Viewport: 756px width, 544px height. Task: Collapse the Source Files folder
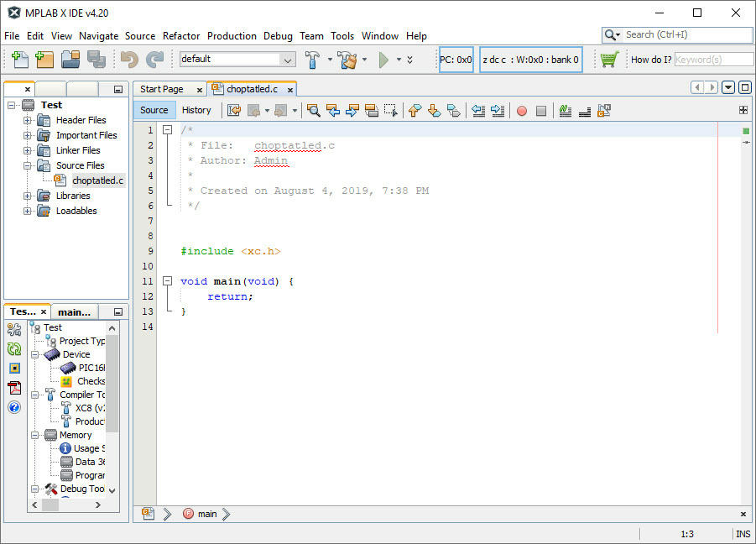pos(28,165)
